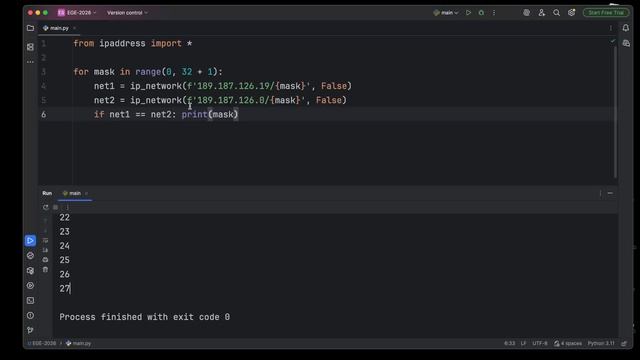The height and width of the screenshot is (360, 640).
Task: Open the Notifications bell icon
Action: pyautogui.click(x=626, y=28)
